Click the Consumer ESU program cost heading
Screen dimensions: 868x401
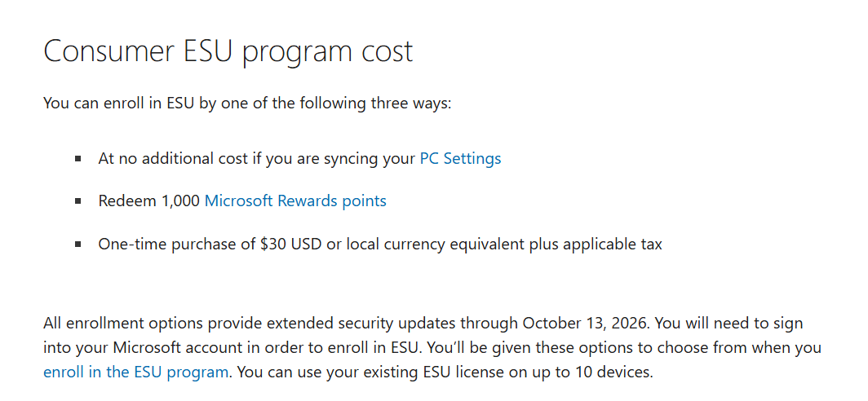(228, 51)
